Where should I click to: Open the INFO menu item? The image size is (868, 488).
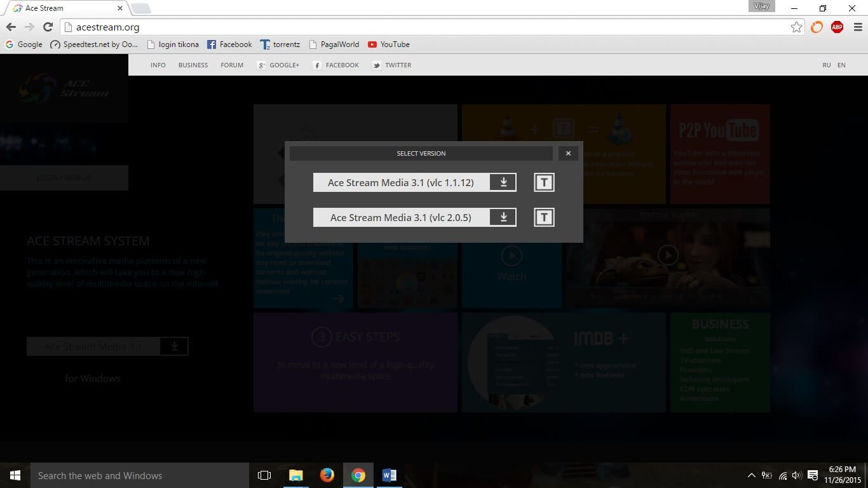coord(158,65)
